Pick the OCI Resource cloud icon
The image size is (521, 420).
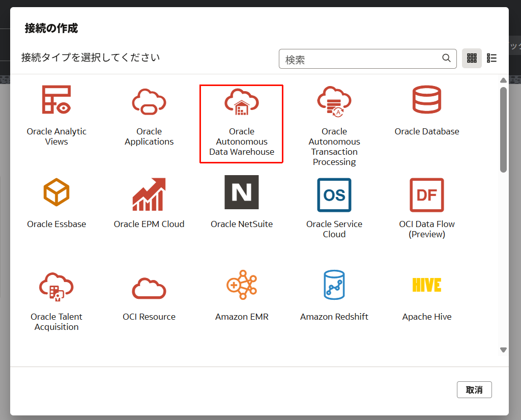coord(149,288)
